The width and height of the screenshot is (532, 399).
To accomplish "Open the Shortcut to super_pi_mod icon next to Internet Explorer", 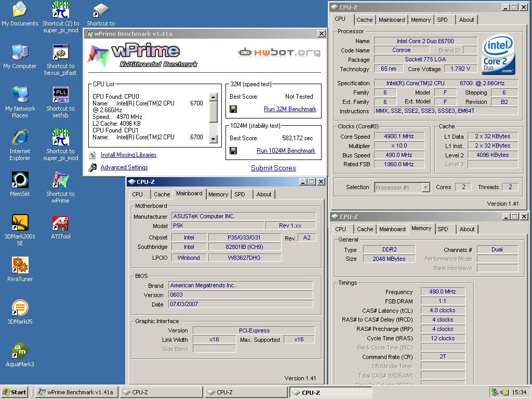I will pos(60,145).
